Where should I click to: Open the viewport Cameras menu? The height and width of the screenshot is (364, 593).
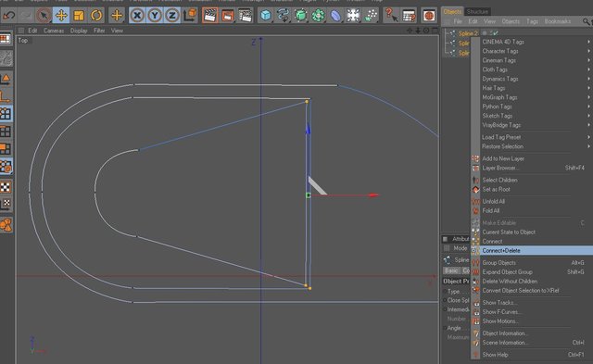click(x=54, y=31)
